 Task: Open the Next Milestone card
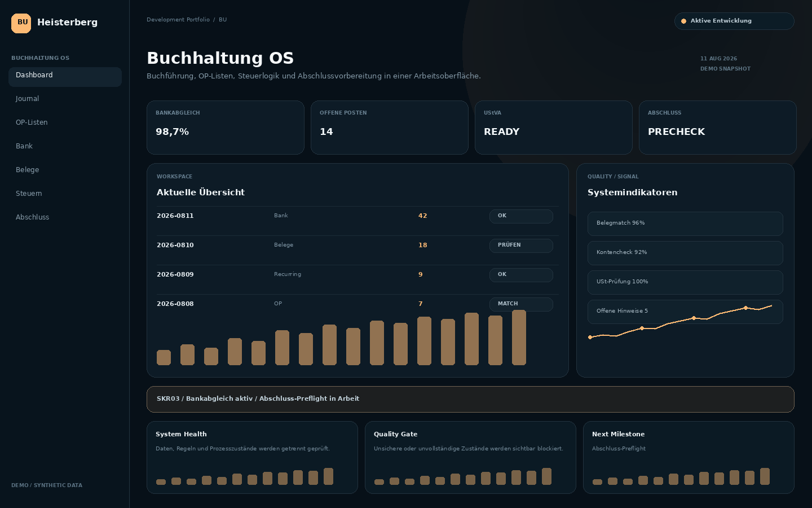pyautogui.click(x=689, y=457)
